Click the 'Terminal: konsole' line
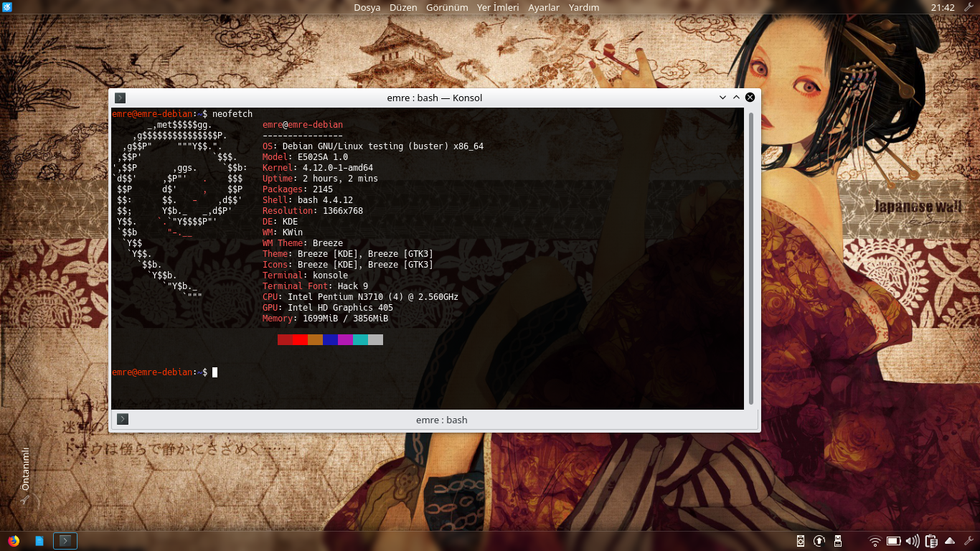The width and height of the screenshot is (980, 551). point(305,275)
